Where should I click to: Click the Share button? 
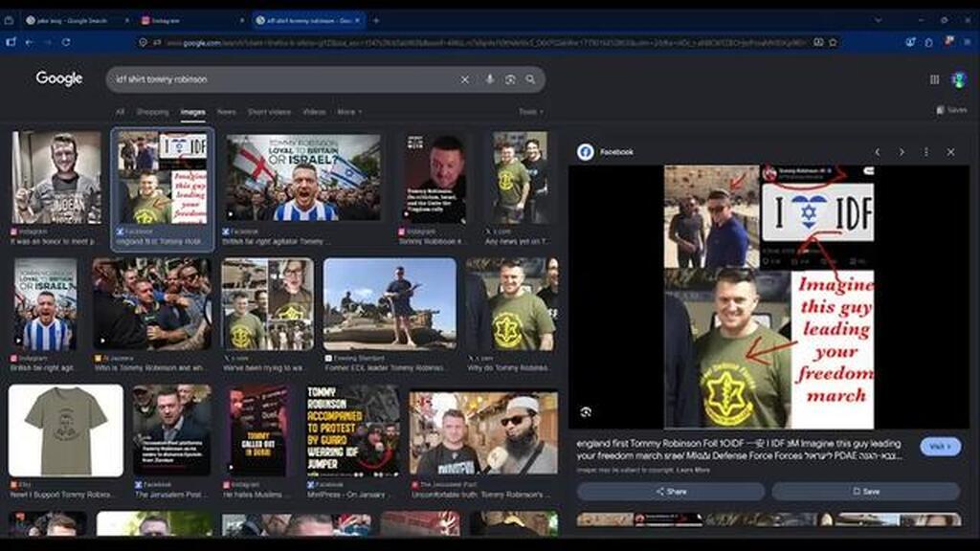(671, 492)
